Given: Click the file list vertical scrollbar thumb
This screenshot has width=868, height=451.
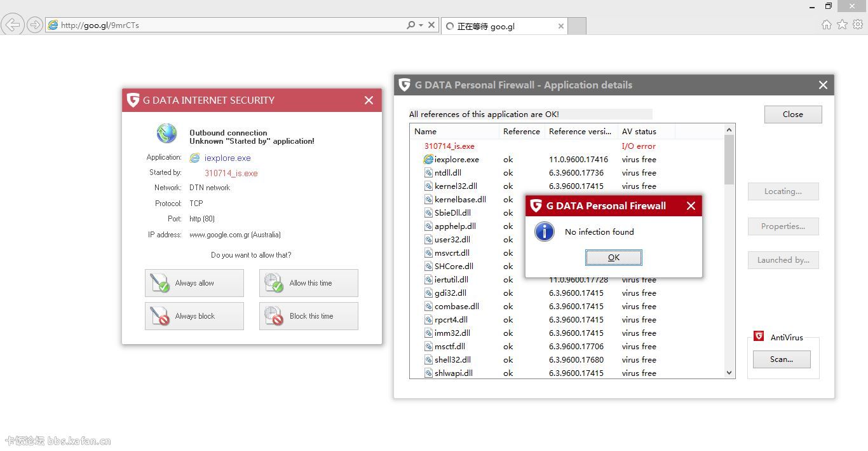Looking at the screenshot, I should click(x=729, y=160).
